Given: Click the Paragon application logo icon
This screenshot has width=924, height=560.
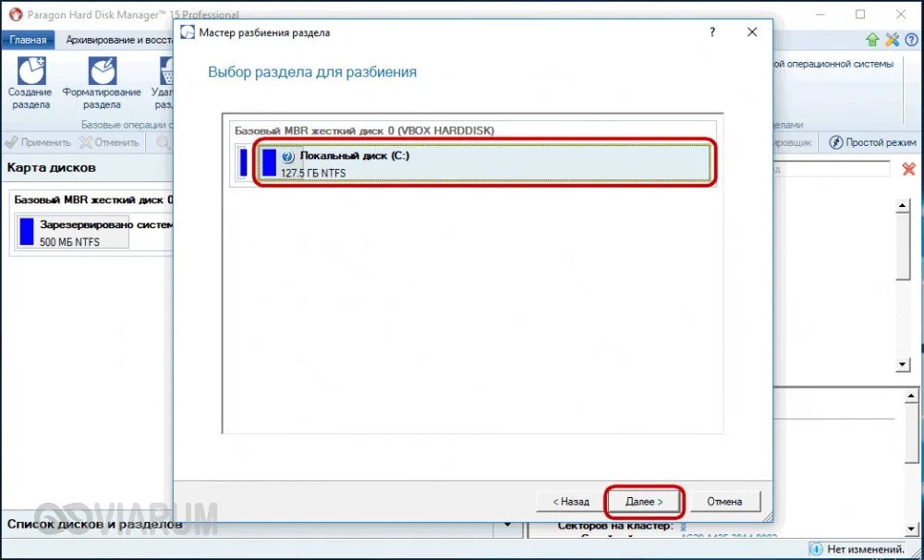Looking at the screenshot, I should point(16,14).
